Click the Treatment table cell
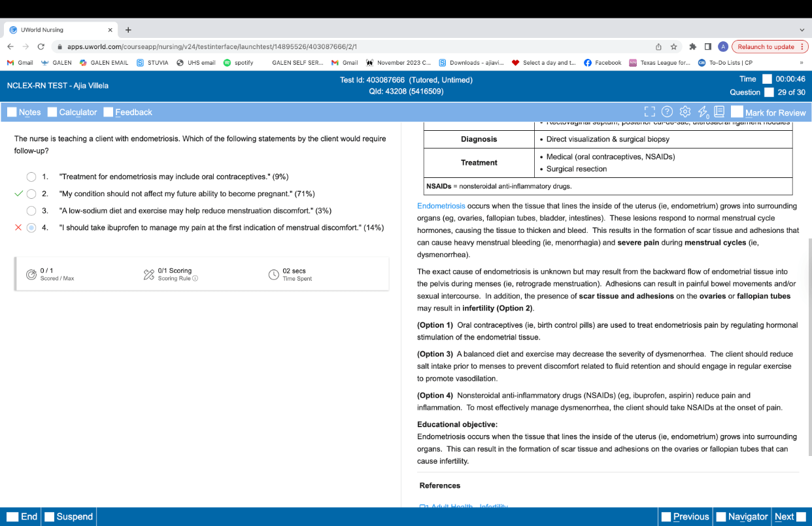Viewport: 812px width, 526px height. (x=479, y=162)
